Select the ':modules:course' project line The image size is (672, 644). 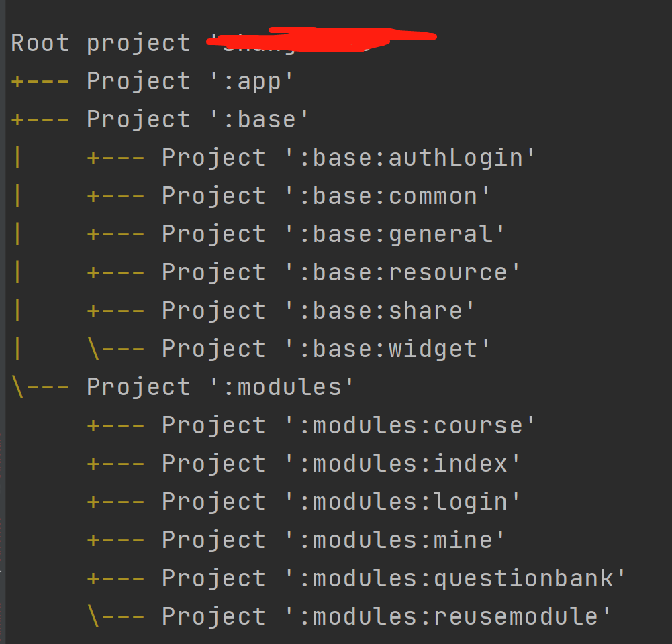(x=348, y=425)
